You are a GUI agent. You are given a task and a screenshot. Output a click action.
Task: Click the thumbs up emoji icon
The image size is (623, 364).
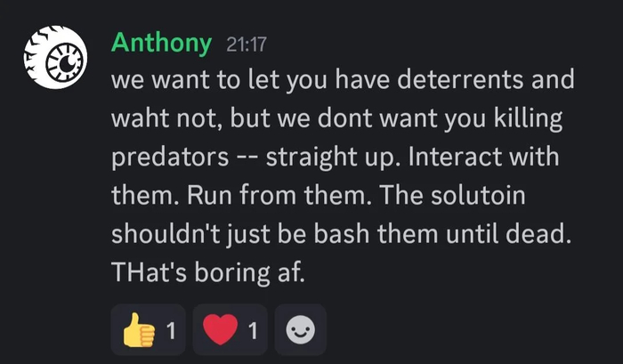[x=137, y=330]
